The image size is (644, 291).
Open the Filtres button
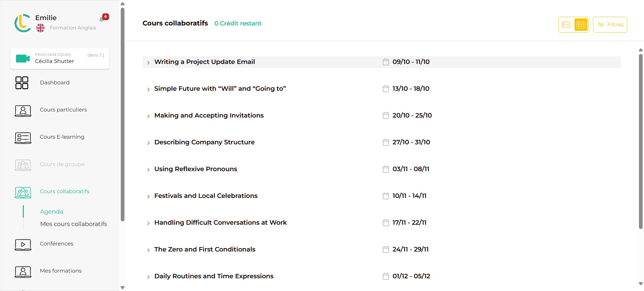(x=610, y=25)
